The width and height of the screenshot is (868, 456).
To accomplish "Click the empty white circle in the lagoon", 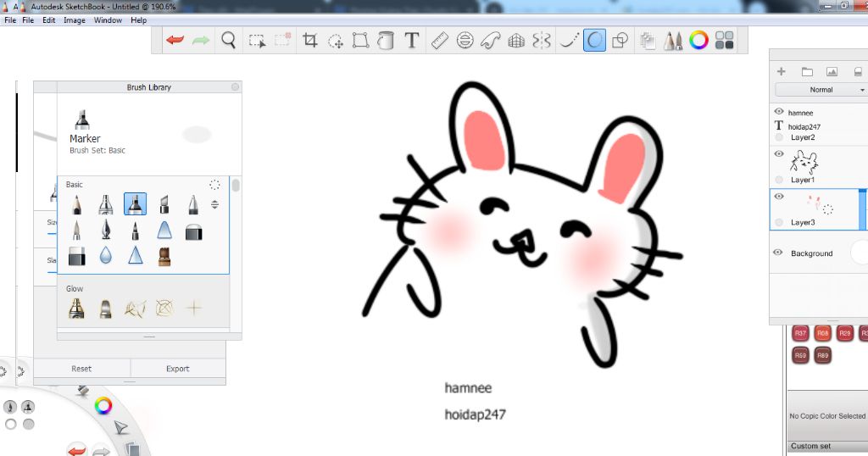I will [x=10, y=425].
